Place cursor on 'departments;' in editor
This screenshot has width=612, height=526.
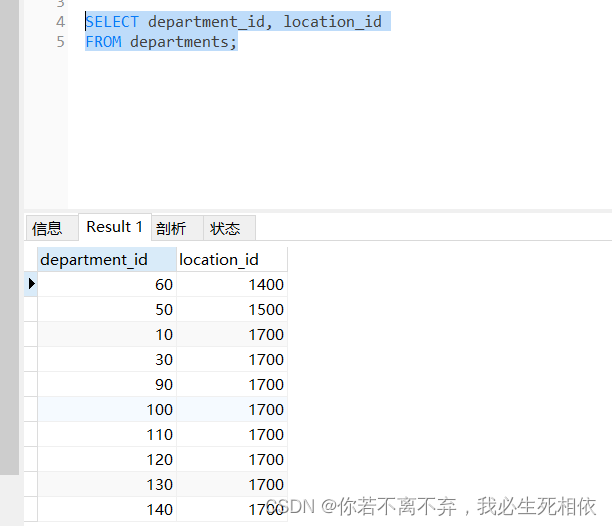(183, 42)
